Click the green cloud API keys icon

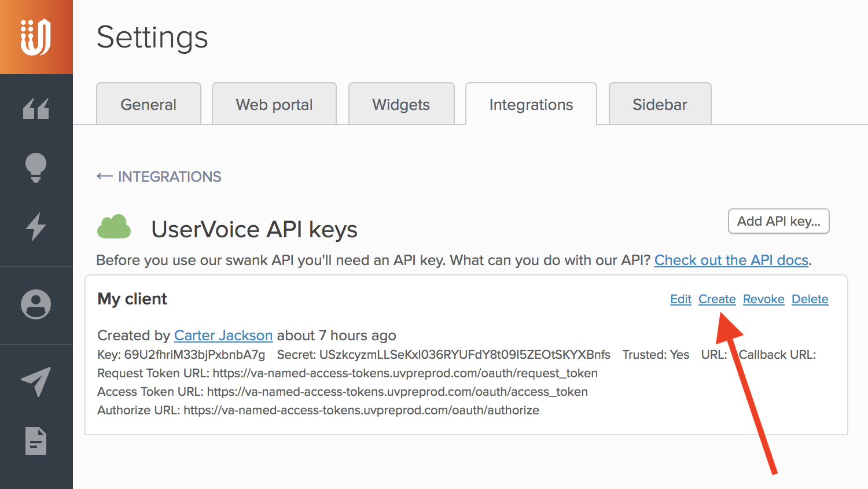[114, 227]
